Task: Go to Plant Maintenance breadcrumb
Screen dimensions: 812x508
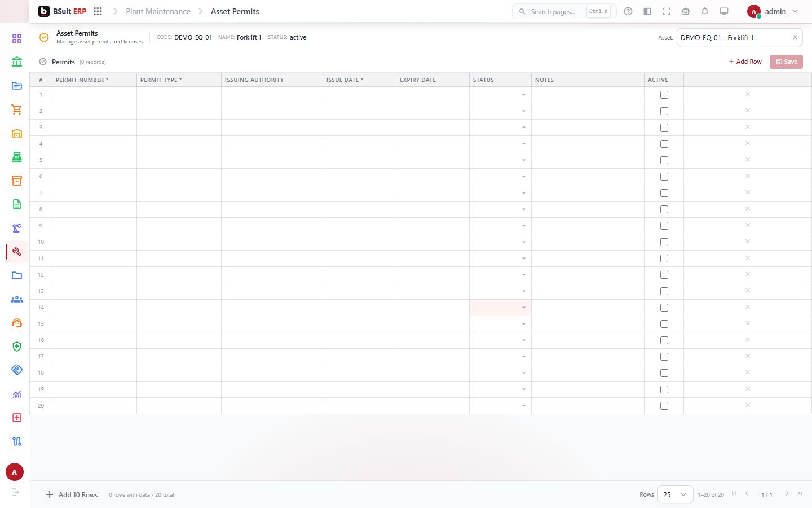Action: pos(158,11)
